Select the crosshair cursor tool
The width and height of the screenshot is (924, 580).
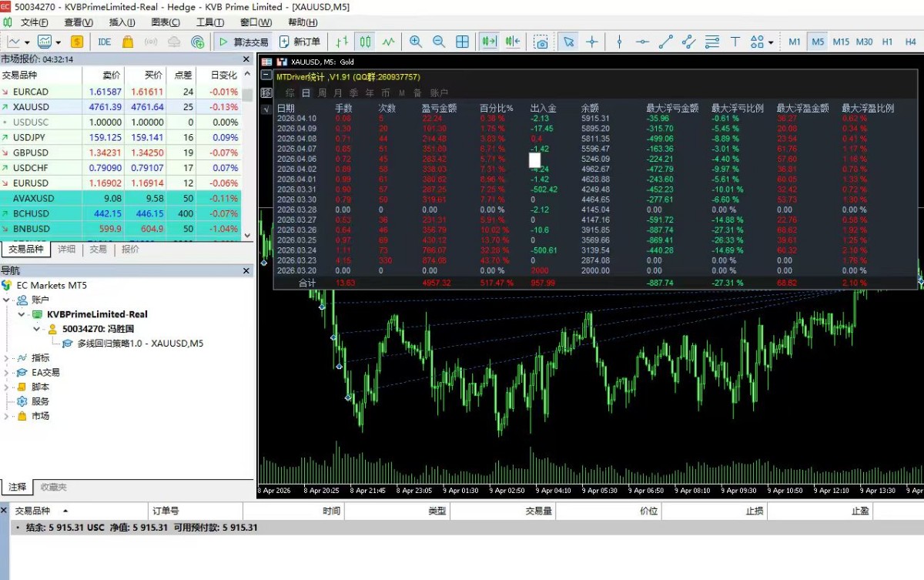[x=591, y=42]
